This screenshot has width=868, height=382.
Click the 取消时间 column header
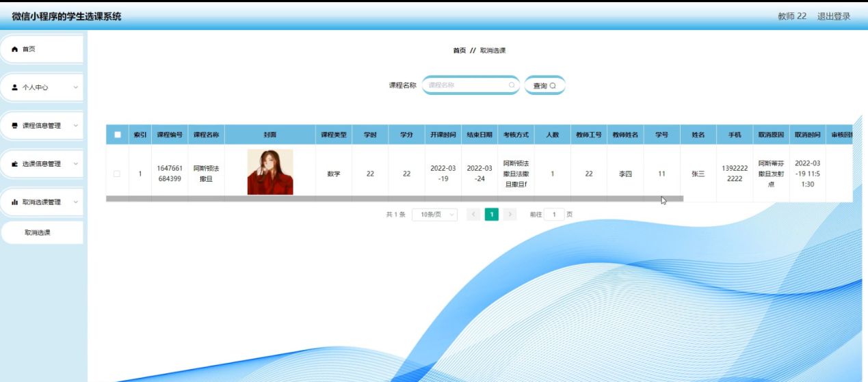click(x=808, y=135)
